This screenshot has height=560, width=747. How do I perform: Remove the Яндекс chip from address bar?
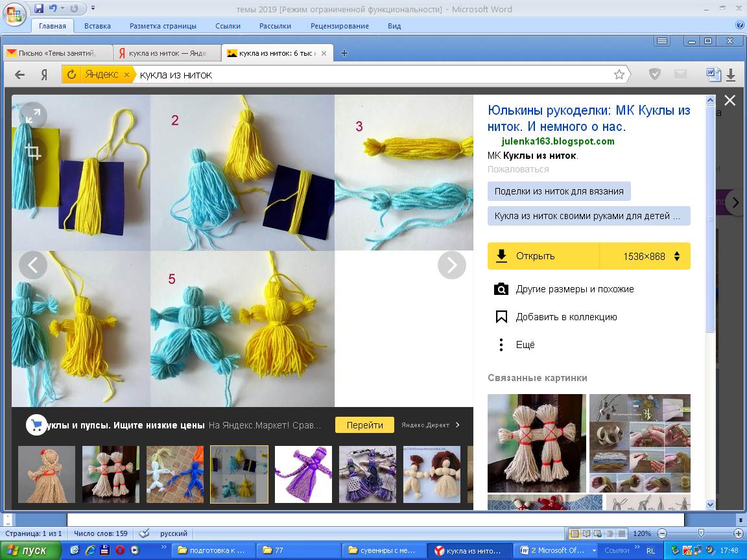pyautogui.click(x=126, y=75)
